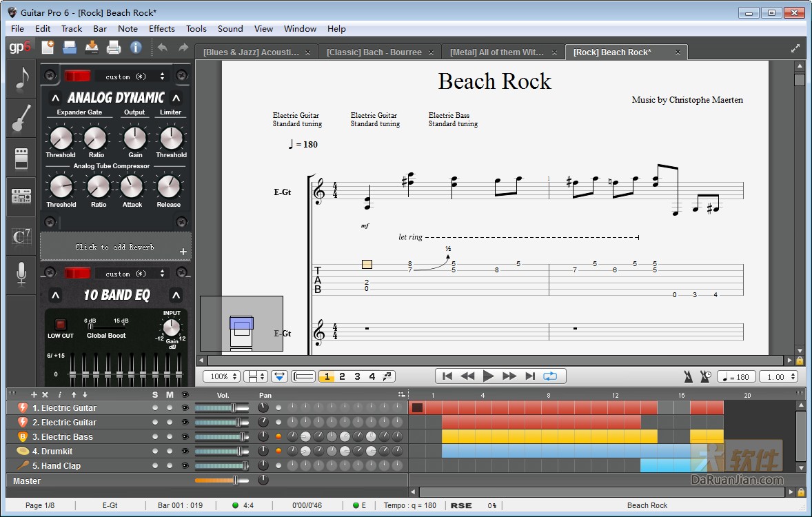Open the Analog Dynamic 'custom (*)' preset dropdown
Image resolution: width=812 pixels, height=517 pixels.
[132, 76]
